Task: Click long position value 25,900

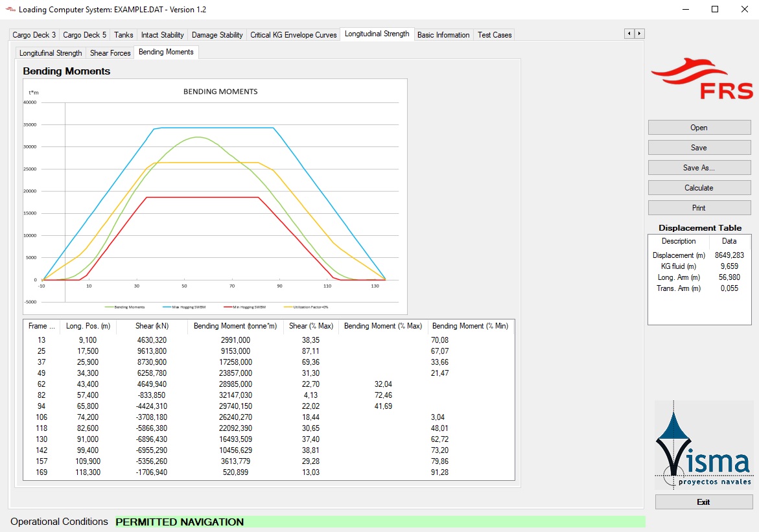Action: tap(88, 362)
